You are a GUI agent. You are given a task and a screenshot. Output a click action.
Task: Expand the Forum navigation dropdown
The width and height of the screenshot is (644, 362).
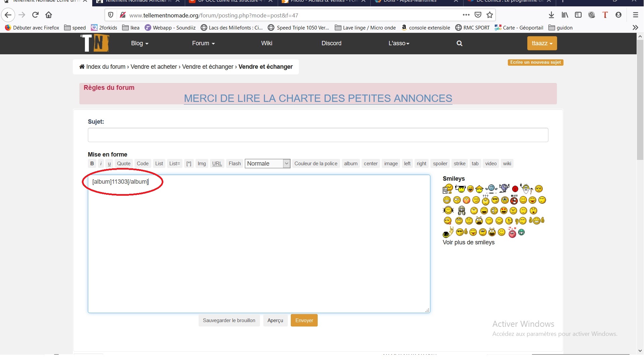pyautogui.click(x=203, y=43)
